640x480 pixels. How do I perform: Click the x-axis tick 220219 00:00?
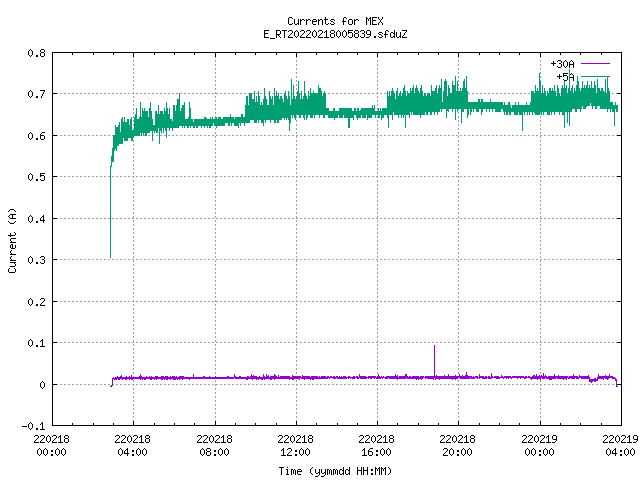(539, 446)
